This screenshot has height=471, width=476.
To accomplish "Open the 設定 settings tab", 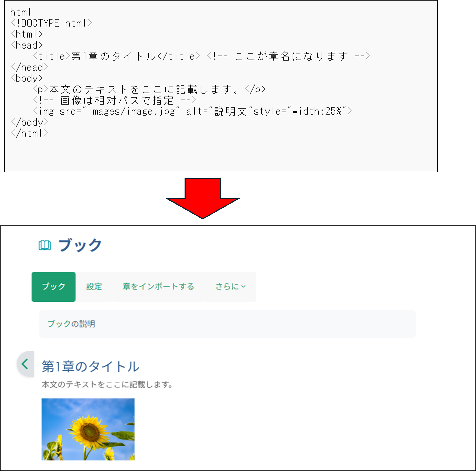I will coord(94,287).
